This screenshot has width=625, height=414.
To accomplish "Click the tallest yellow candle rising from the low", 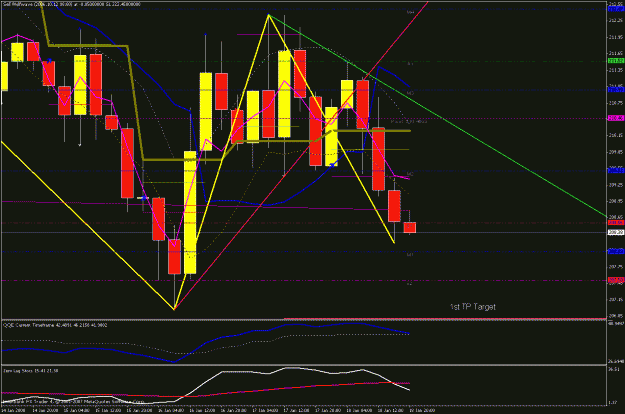I will [190, 212].
